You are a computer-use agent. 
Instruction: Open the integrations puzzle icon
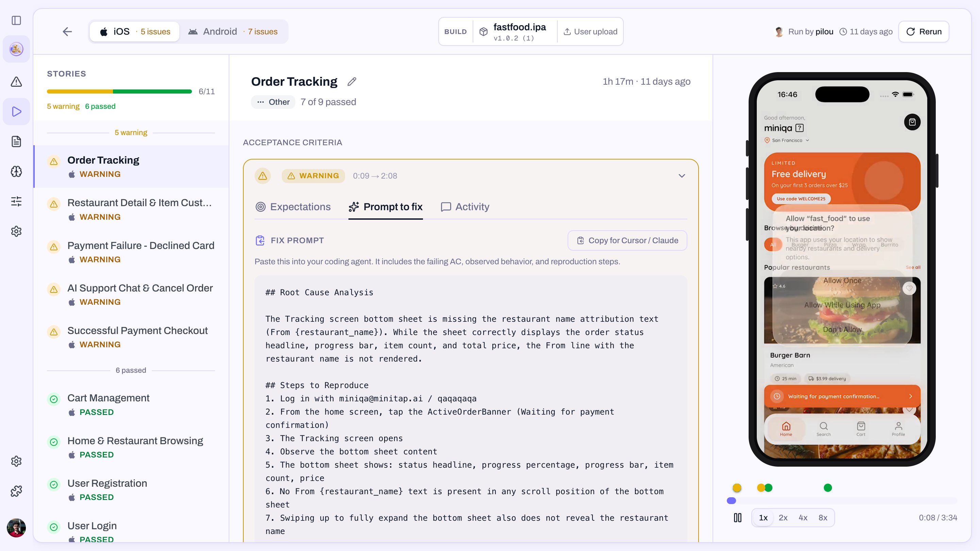[x=16, y=491]
